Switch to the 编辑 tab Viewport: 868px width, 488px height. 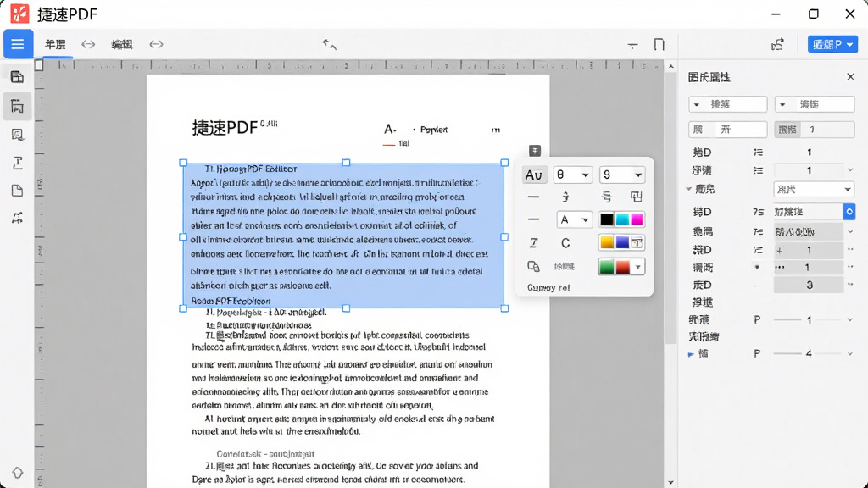point(122,44)
